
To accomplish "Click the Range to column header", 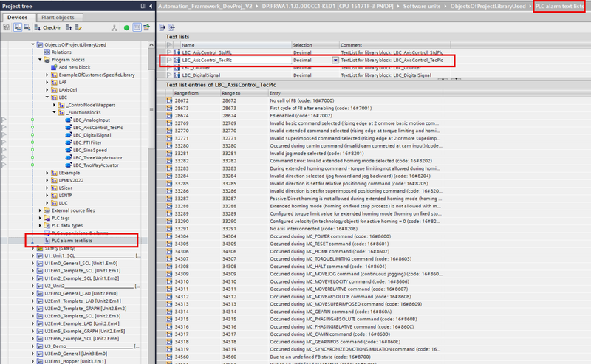I will [x=245, y=93].
